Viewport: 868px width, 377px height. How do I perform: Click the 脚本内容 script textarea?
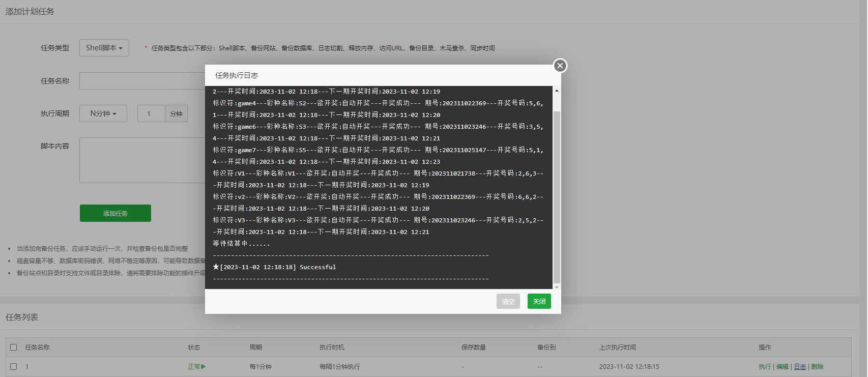click(x=142, y=160)
